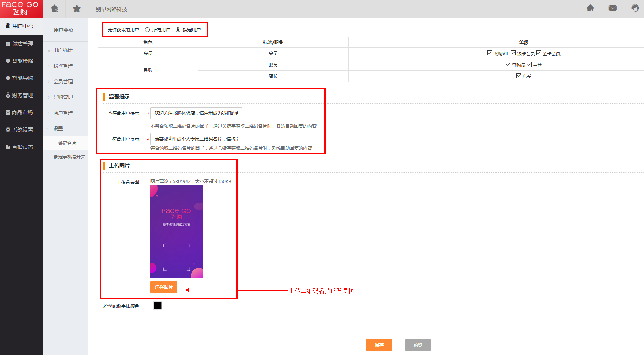Open 微店管理 in the sidebar
This screenshot has height=355, width=644.
[x=22, y=44]
